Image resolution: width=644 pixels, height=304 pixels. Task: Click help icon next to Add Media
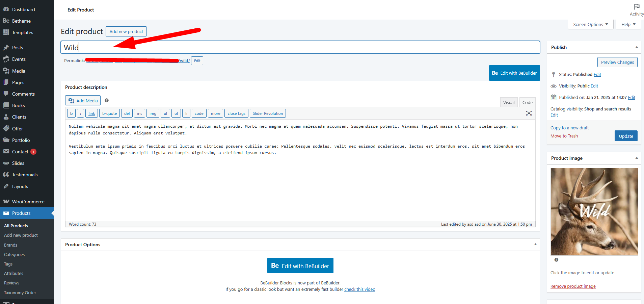(x=107, y=100)
